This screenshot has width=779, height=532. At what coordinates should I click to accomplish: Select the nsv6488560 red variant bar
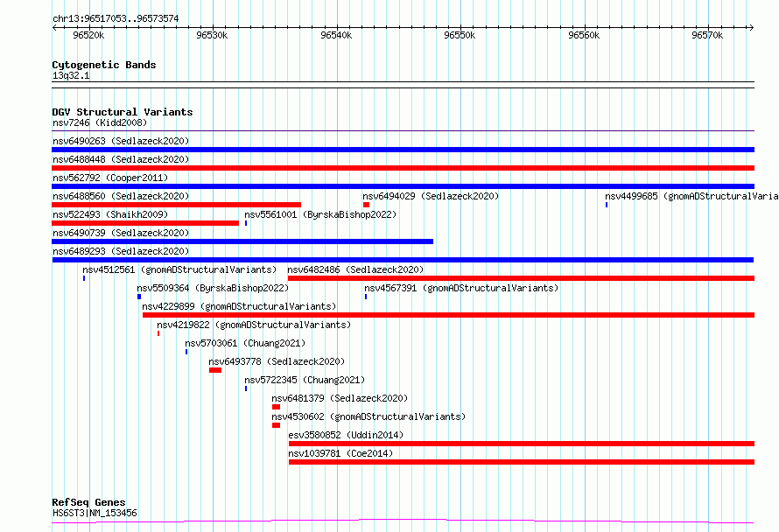176,205
